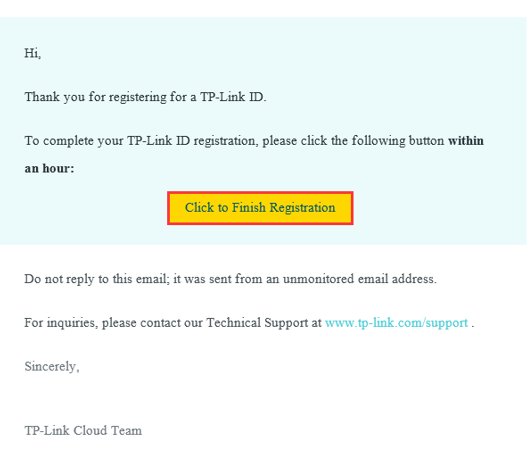Screen dimensions: 529x453
Task: Click the "TP-Link Cloud Team" signature
Action: point(83,431)
